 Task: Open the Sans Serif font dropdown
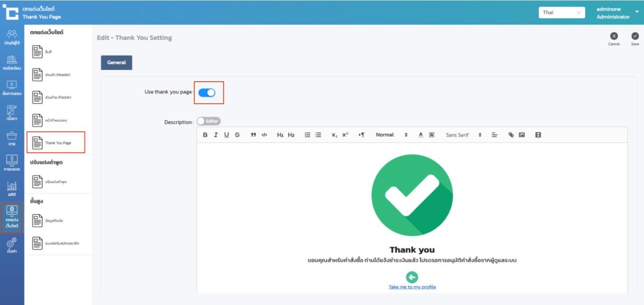tap(463, 135)
